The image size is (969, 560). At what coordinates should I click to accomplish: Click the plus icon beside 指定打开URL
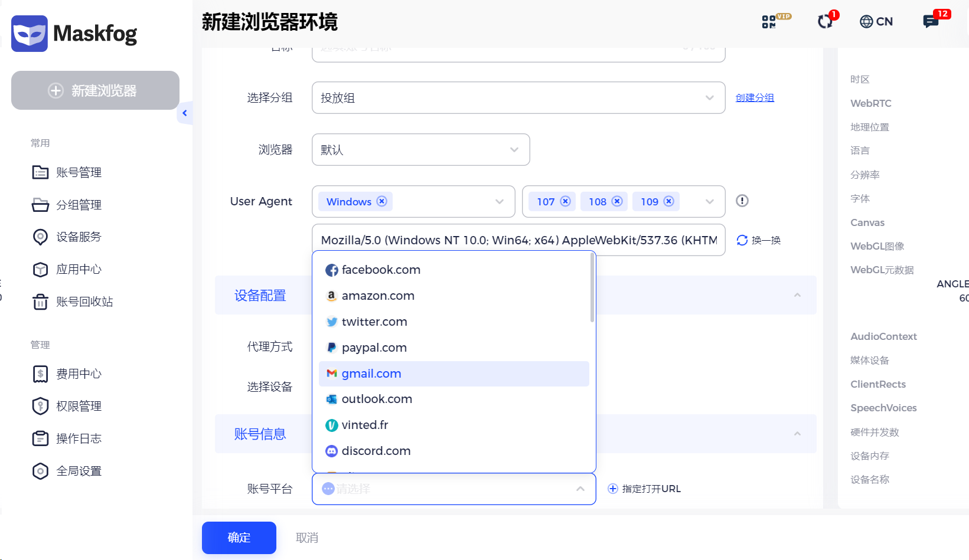(613, 489)
